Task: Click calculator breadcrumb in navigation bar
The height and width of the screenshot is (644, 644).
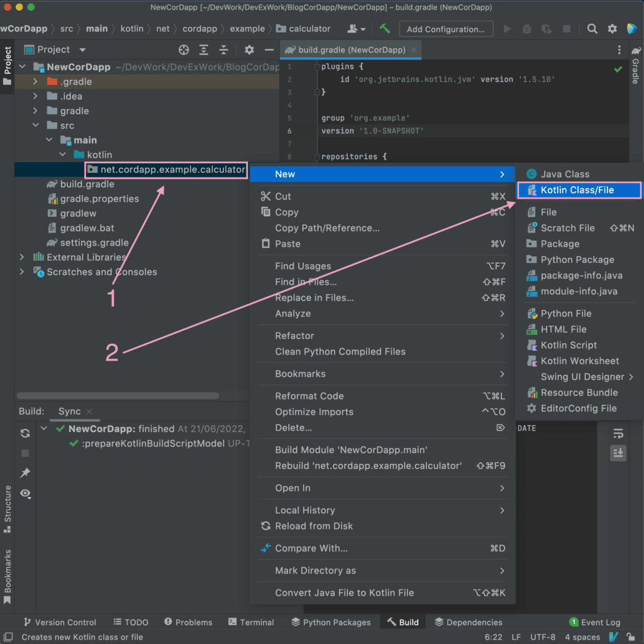Action: pos(303,29)
